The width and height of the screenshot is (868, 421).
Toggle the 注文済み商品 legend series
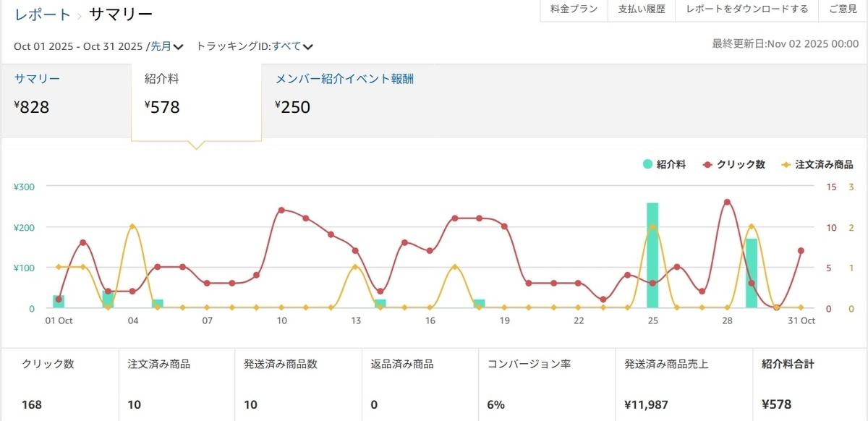tap(817, 165)
